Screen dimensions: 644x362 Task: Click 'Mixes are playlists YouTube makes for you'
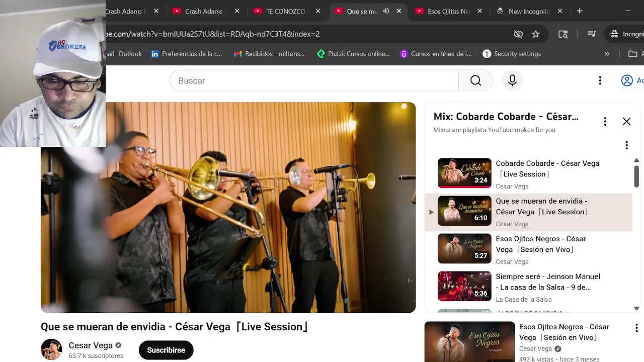coord(495,130)
